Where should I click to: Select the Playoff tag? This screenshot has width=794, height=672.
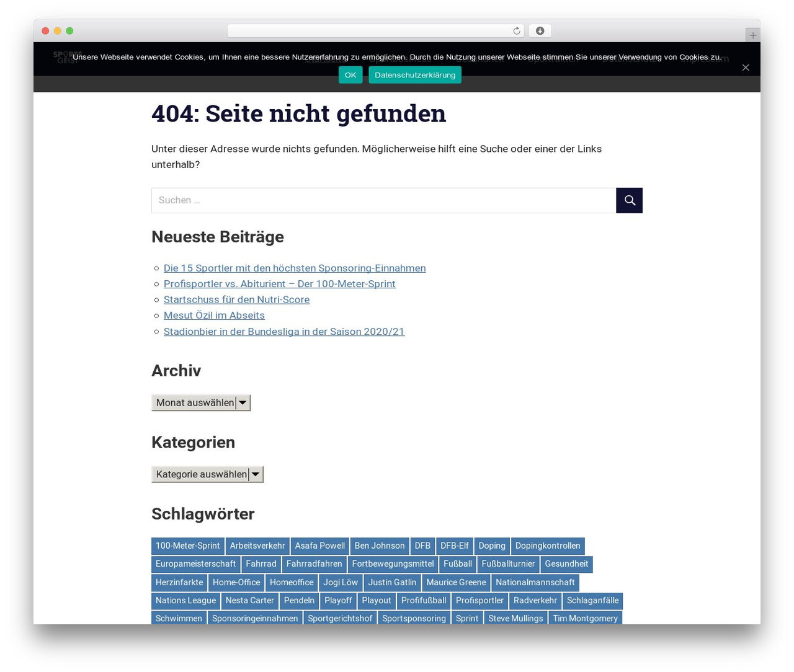pyautogui.click(x=338, y=601)
